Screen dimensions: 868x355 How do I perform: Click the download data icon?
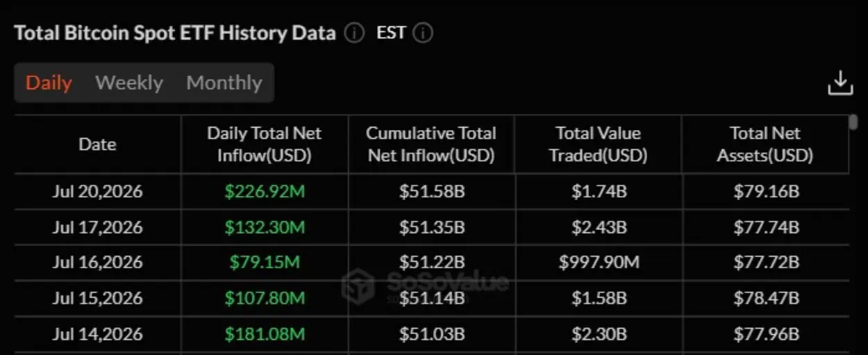[840, 83]
